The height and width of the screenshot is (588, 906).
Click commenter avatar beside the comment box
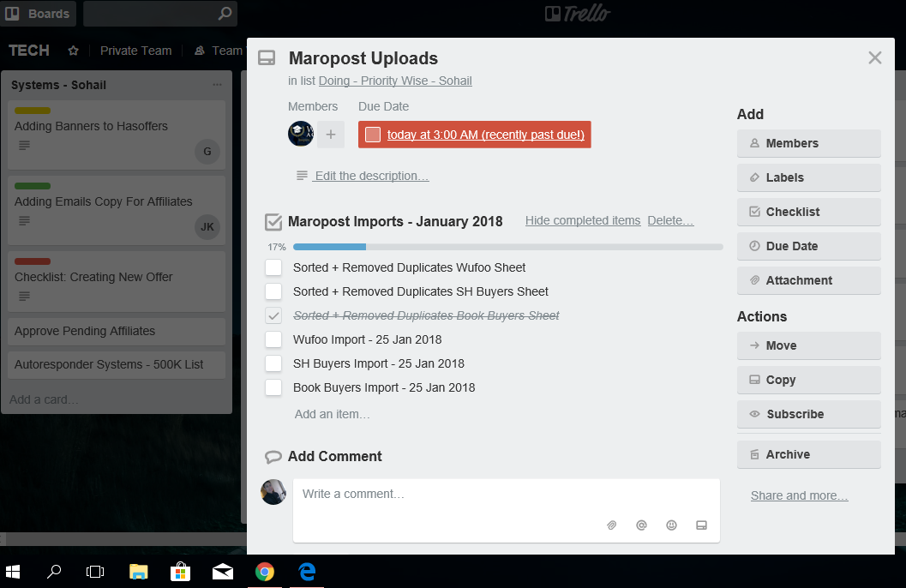[273, 492]
